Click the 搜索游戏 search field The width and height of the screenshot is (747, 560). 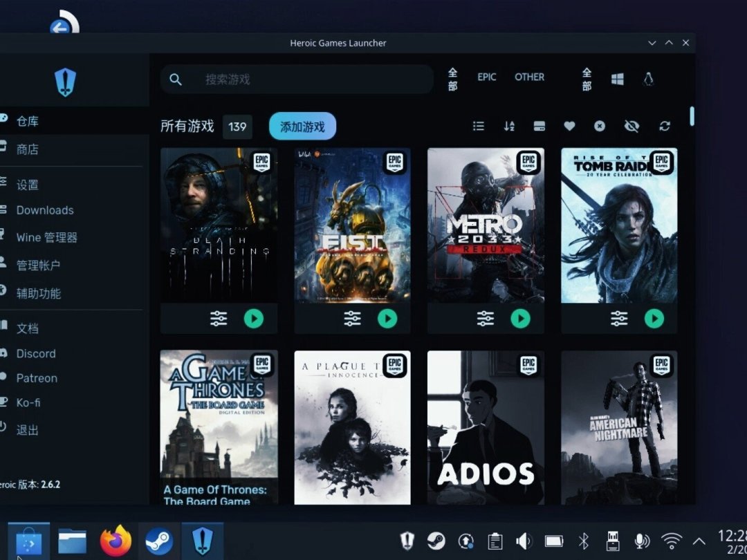297,79
